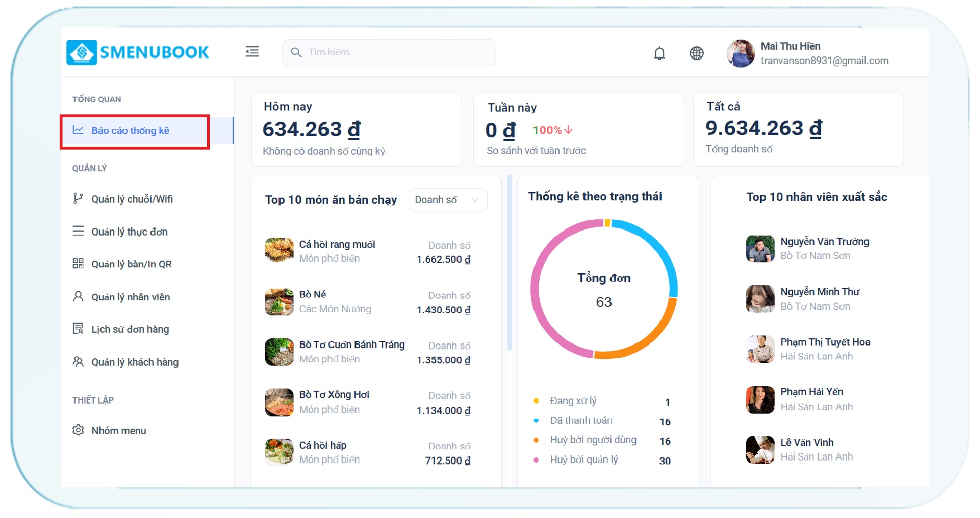The width and height of the screenshot is (980, 518).
Task: Click the SMENUBOOK logo
Action: pyautogui.click(x=138, y=52)
